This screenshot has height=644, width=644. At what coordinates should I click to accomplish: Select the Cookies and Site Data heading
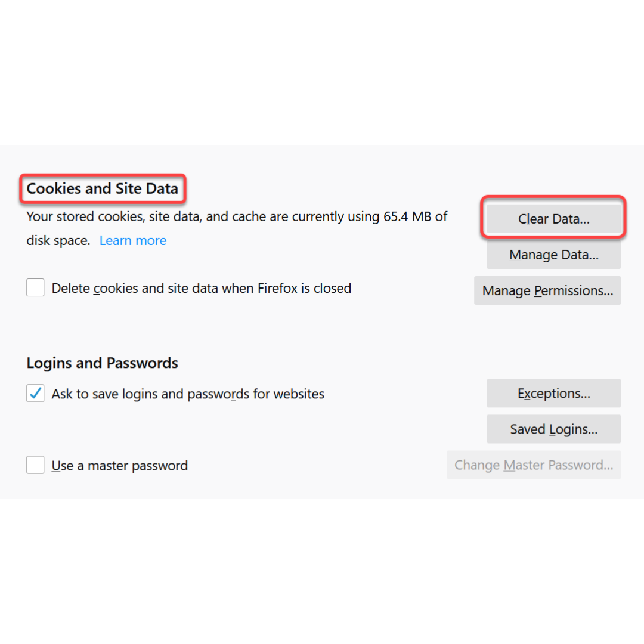tap(102, 188)
